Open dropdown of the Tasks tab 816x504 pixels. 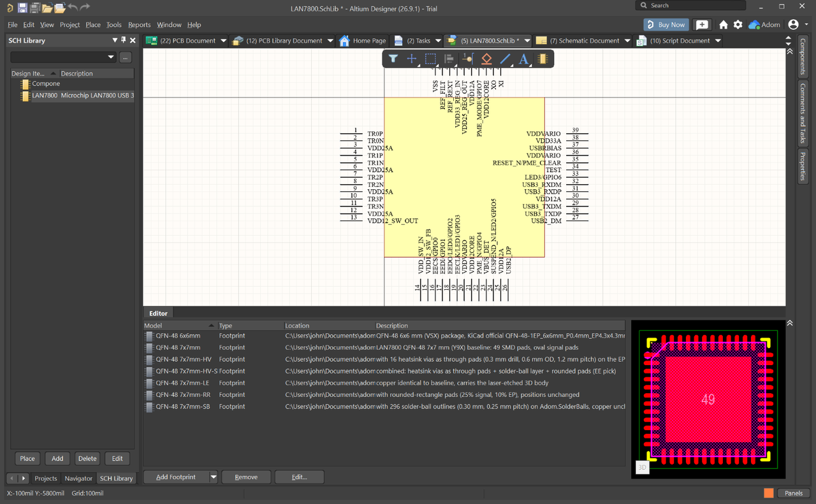(437, 41)
